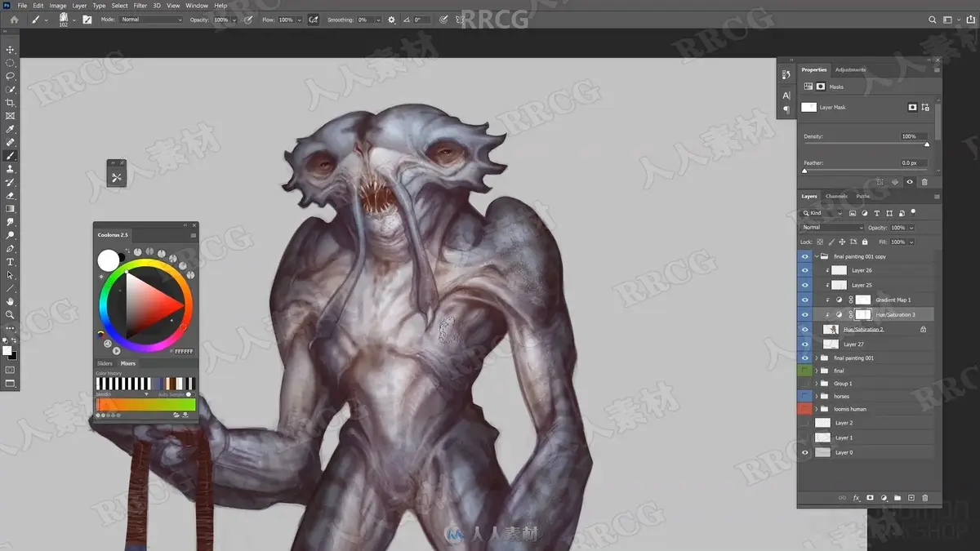Create new fill or adjustment layer
The image size is (980, 551).
coord(884,497)
